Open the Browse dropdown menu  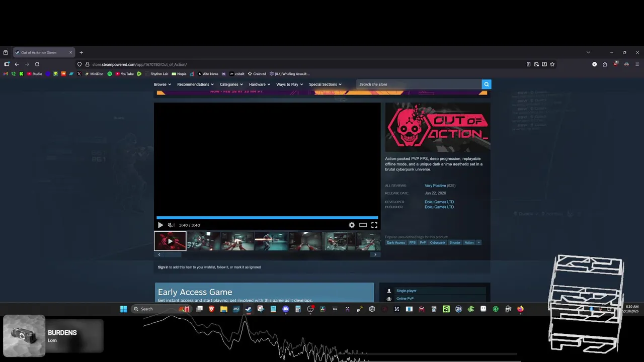coord(163,84)
